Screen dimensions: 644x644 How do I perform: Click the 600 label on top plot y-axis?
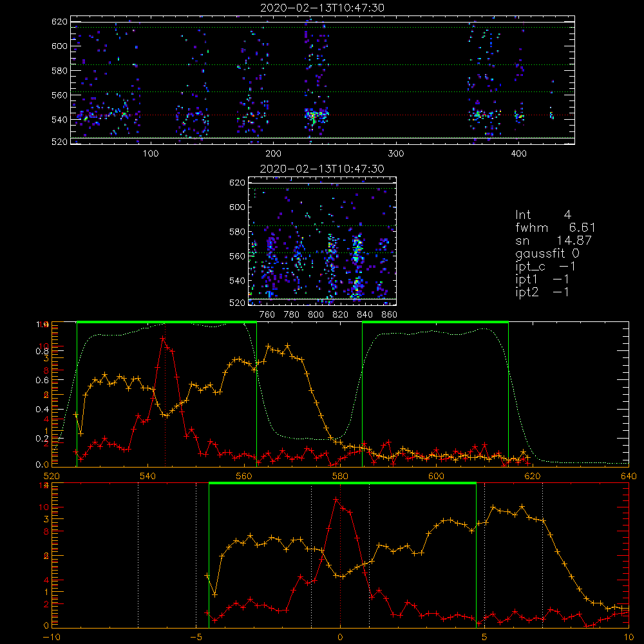[59, 46]
